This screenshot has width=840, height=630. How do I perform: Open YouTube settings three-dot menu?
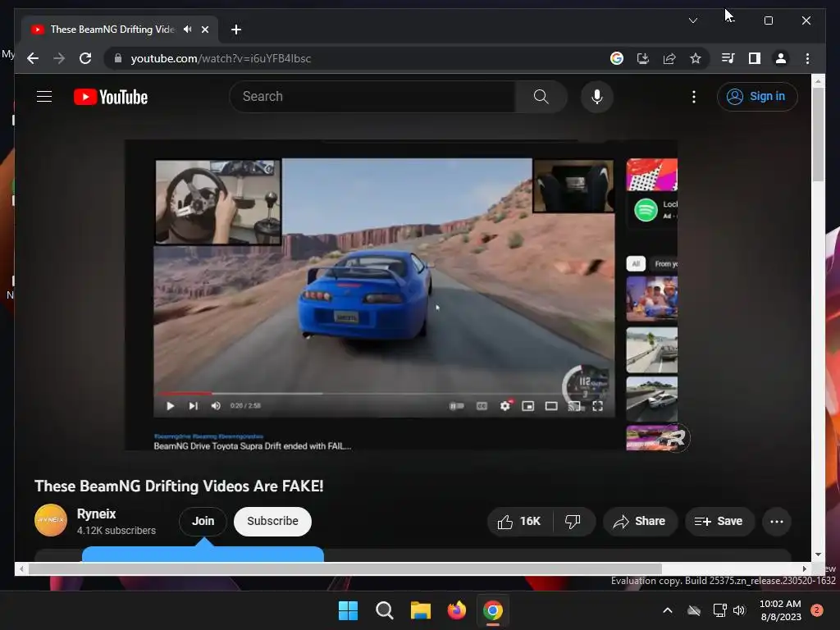[x=694, y=97]
